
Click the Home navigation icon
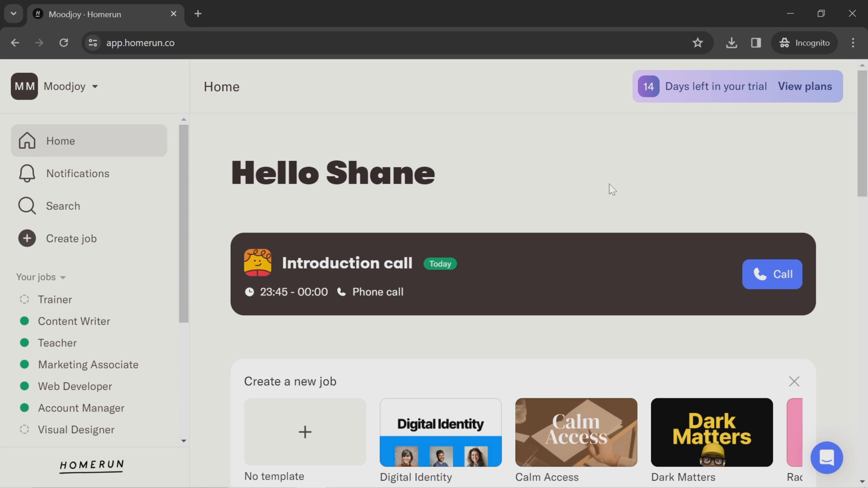click(x=26, y=140)
